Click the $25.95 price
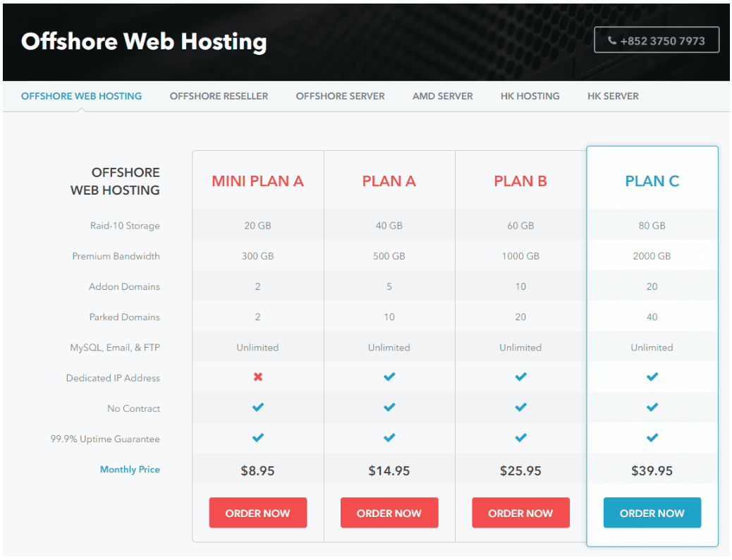Viewport: 732px width, 560px height. click(520, 471)
